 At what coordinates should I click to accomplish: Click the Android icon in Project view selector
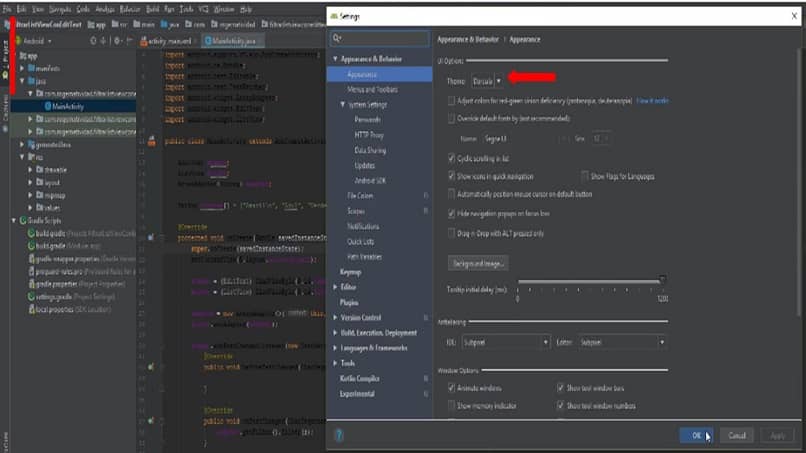pos(18,41)
